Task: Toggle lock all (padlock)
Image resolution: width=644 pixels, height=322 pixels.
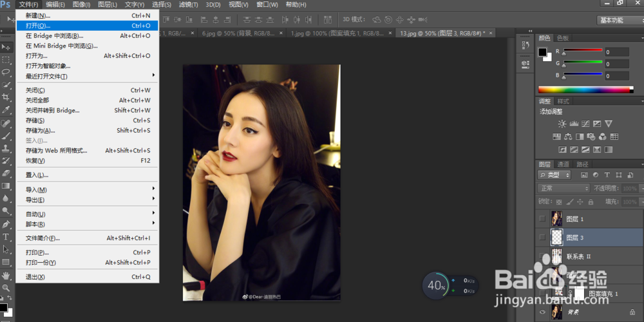Action: [x=591, y=202]
